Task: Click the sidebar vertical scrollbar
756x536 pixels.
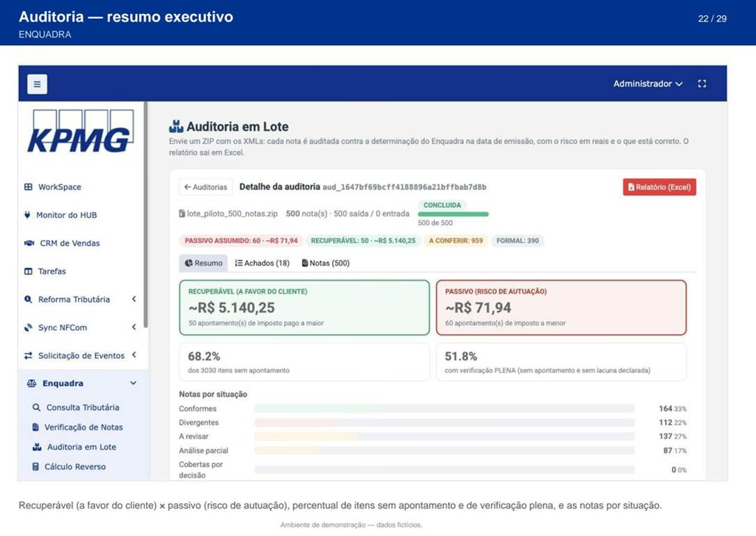Action: (x=145, y=216)
